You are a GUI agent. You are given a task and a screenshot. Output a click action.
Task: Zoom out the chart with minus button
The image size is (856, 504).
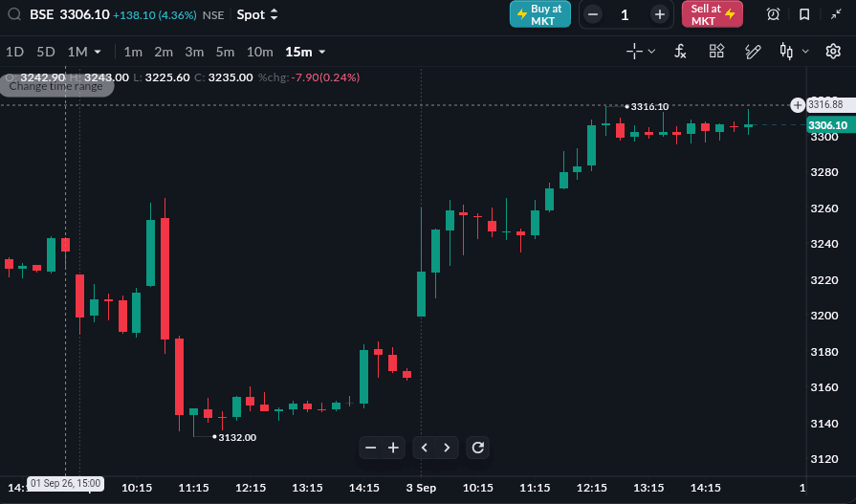371,448
